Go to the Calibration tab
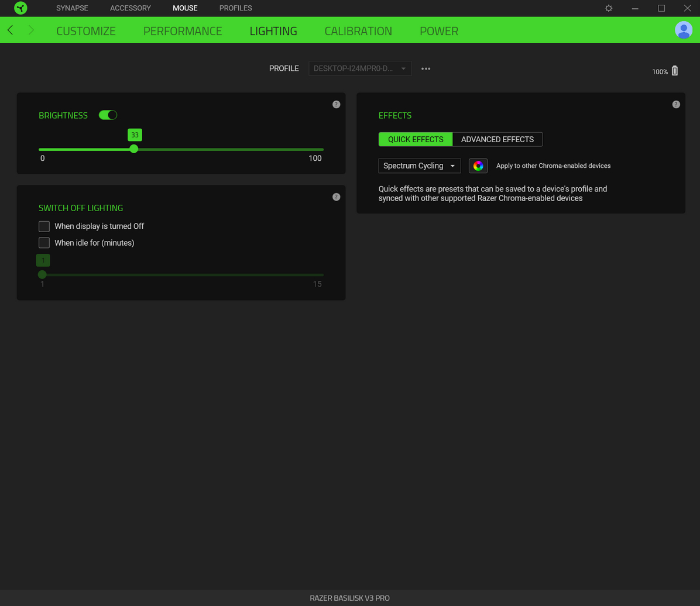This screenshot has width=700, height=606. [x=358, y=31]
